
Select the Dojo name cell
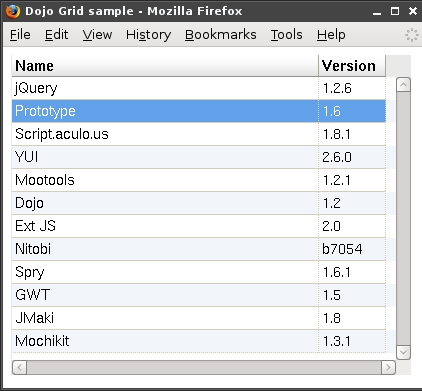point(165,203)
